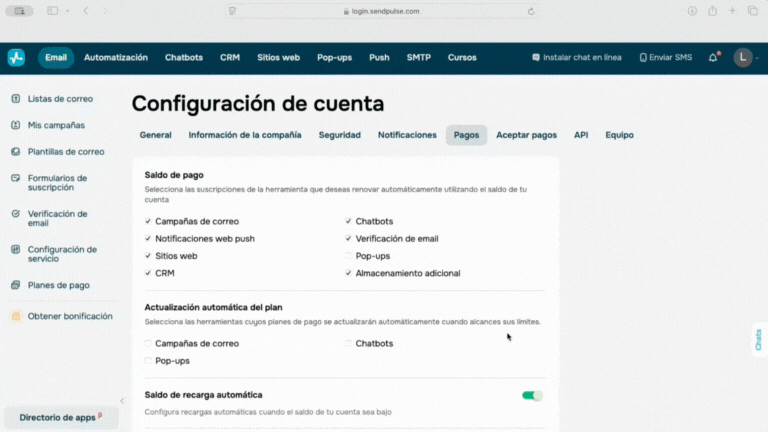Uncheck the Verificación de email checkbox

pyautogui.click(x=348, y=239)
